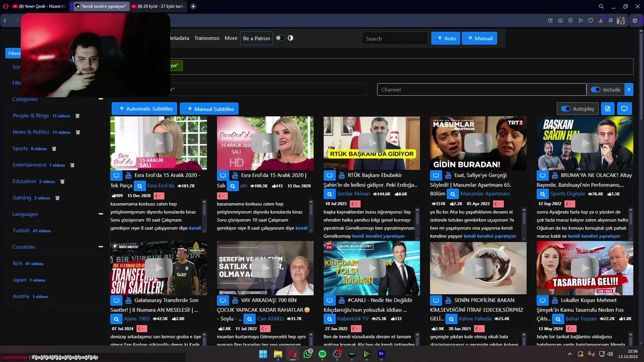Image resolution: width=644 pixels, height=362 pixels.
Task: Open a new browser tab with plus
Action: 193,7
